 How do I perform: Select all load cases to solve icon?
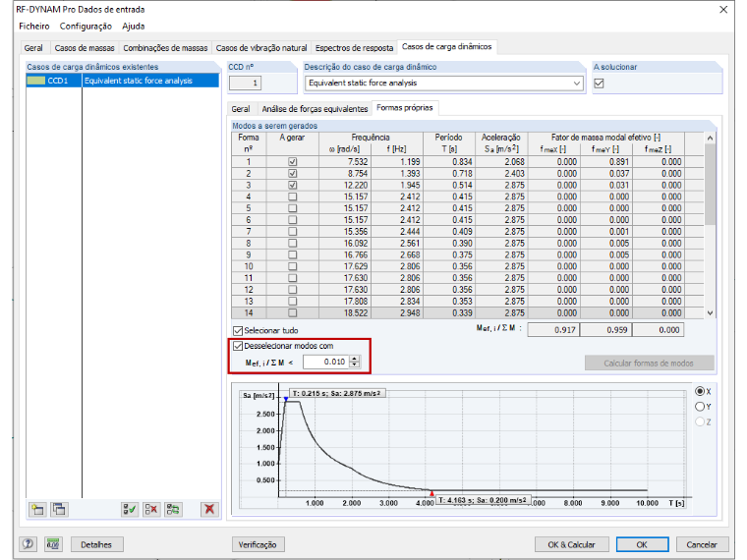130,510
